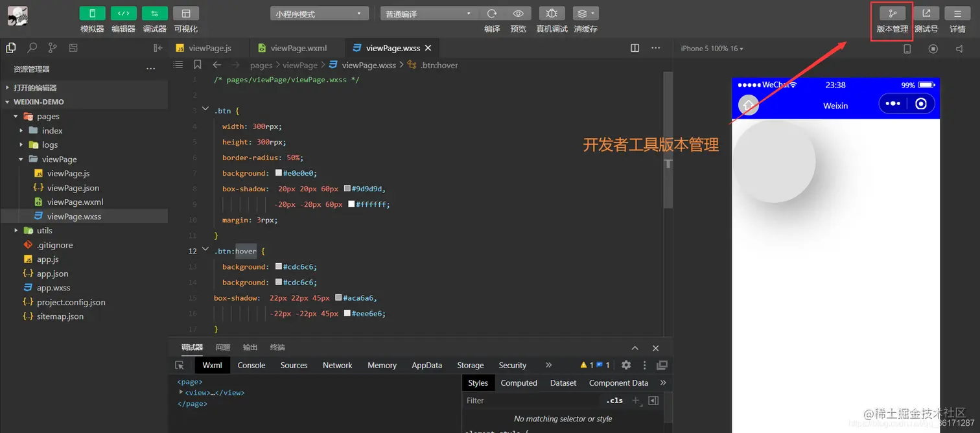
Task: Click the 编译 compile refresh icon
Action: 492,14
